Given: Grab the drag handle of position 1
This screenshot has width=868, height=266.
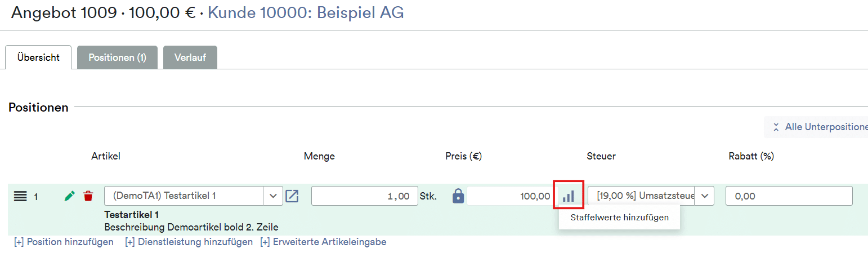Looking at the screenshot, I should (x=20, y=196).
